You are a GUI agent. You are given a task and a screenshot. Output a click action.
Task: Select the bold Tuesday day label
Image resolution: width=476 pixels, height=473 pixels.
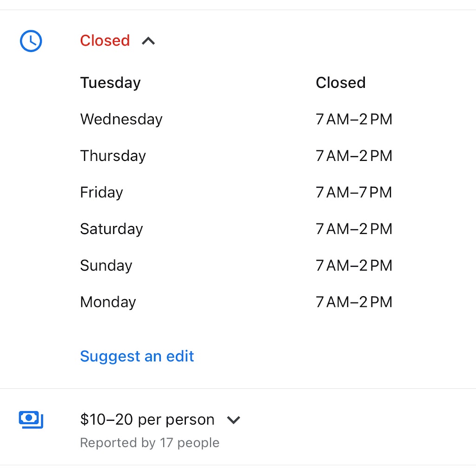point(110,83)
